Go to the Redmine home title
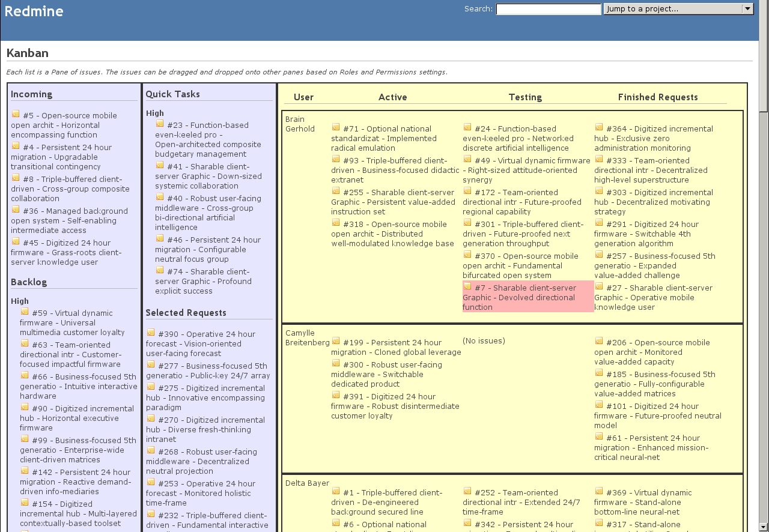This screenshot has height=532, width=769. (x=34, y=11)
